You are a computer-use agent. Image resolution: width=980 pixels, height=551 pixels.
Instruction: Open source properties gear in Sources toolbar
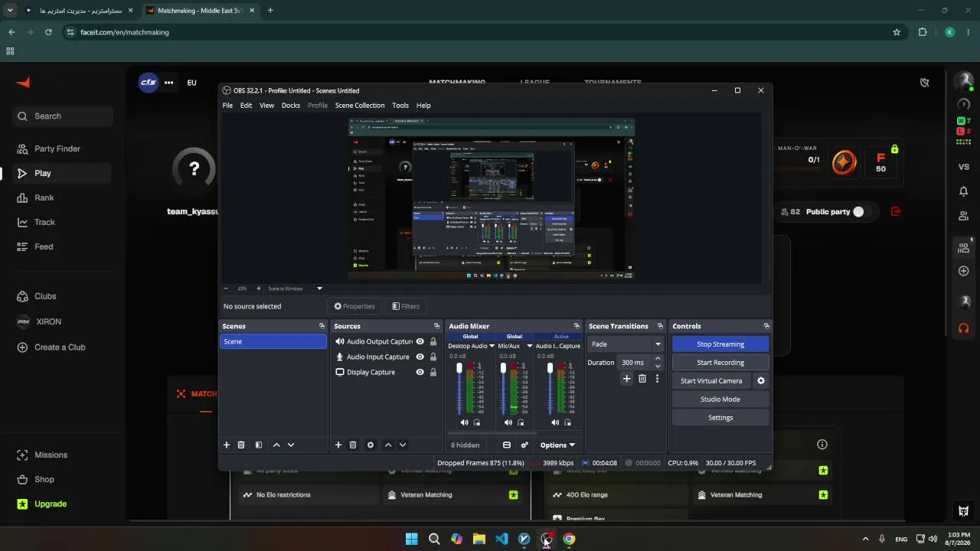click(x=371, y=445)
